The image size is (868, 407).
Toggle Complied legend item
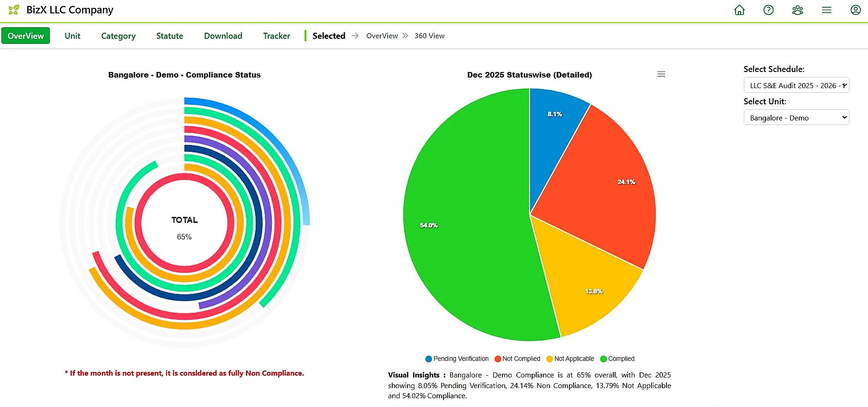tap(617, 359)
